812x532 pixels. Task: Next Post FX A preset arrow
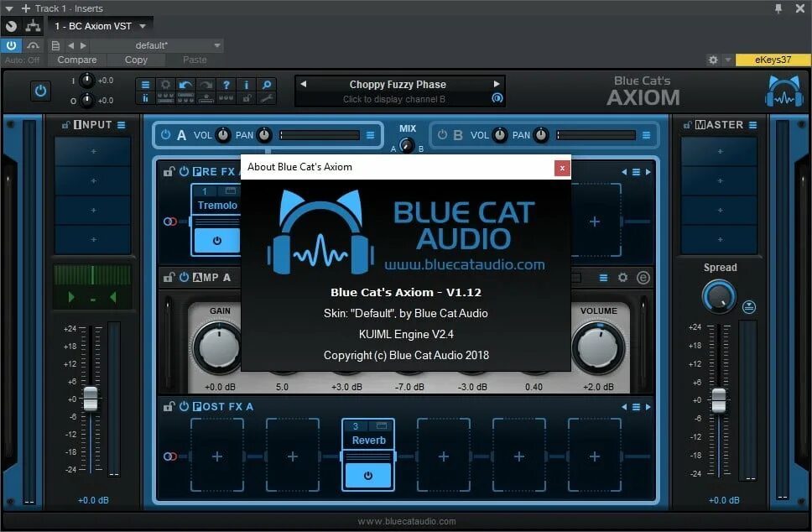click(648, 407)
